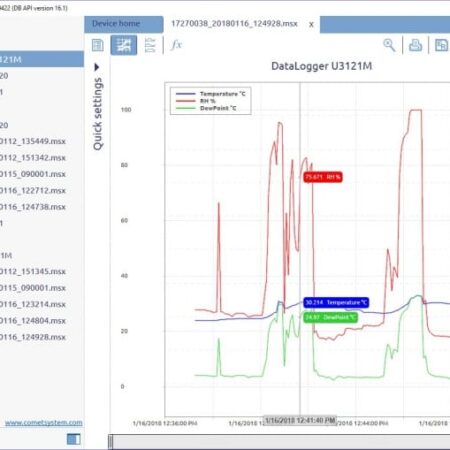
Task: Switch to the Device home tab
Action: 124,24
